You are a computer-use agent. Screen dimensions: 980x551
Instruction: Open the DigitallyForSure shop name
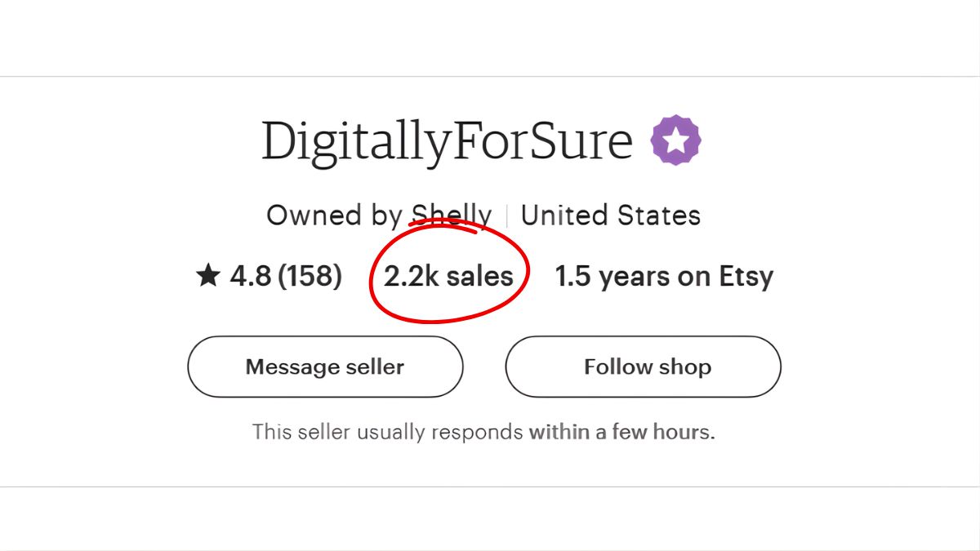click(447, 141)
